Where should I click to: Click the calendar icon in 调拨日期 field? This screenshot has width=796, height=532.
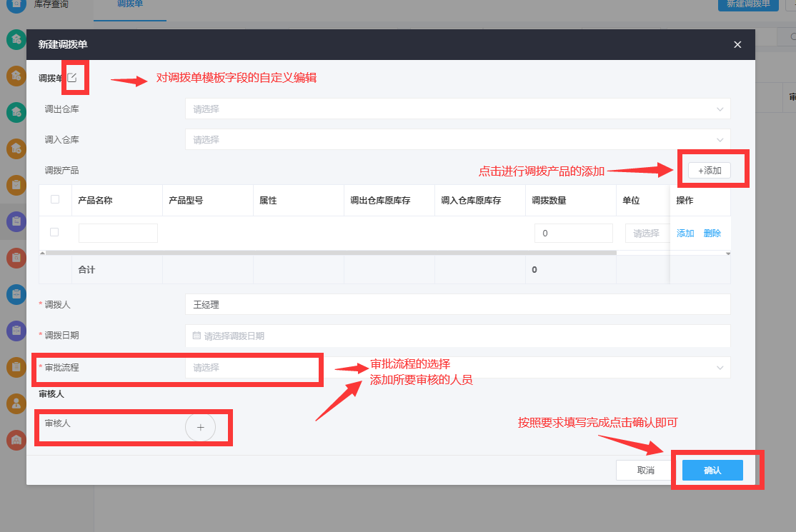(196, 335)
